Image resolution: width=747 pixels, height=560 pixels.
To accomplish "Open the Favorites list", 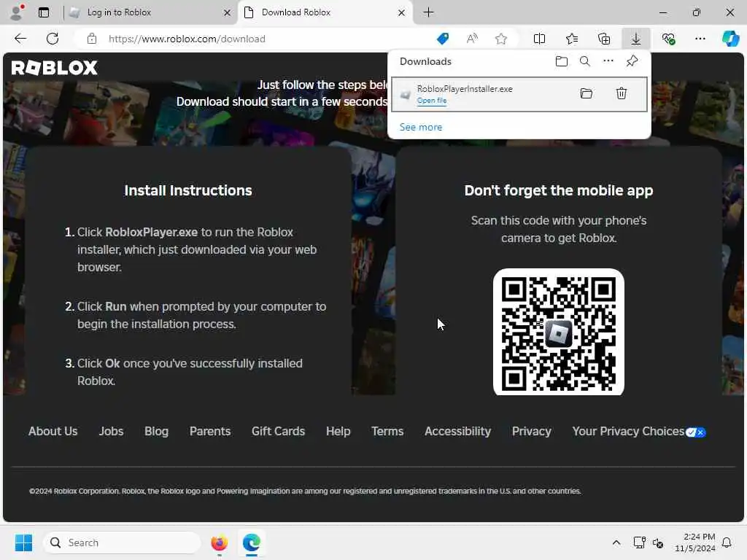I will tap(572, 39).
